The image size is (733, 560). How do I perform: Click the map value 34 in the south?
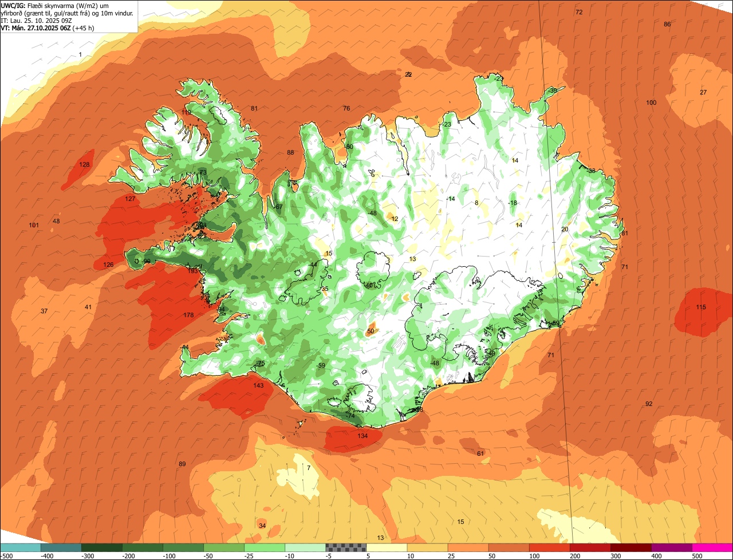coord(262,526)
